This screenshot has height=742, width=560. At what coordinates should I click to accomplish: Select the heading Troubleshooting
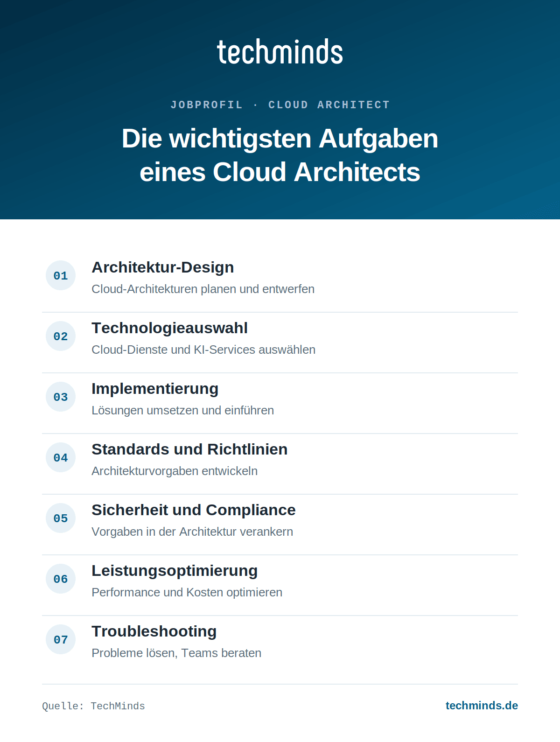pos(154,631)
